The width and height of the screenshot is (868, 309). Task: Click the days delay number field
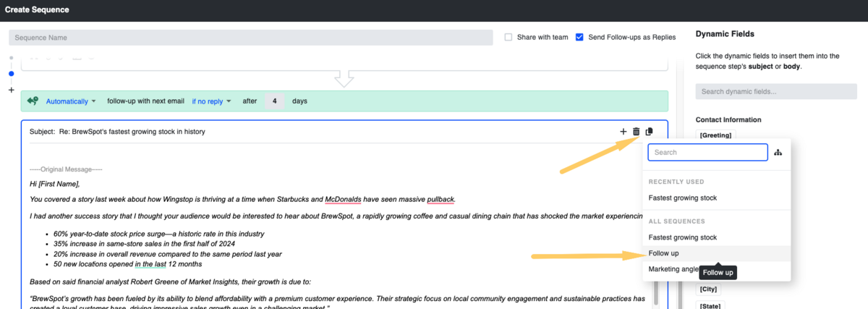pos(274,101)
